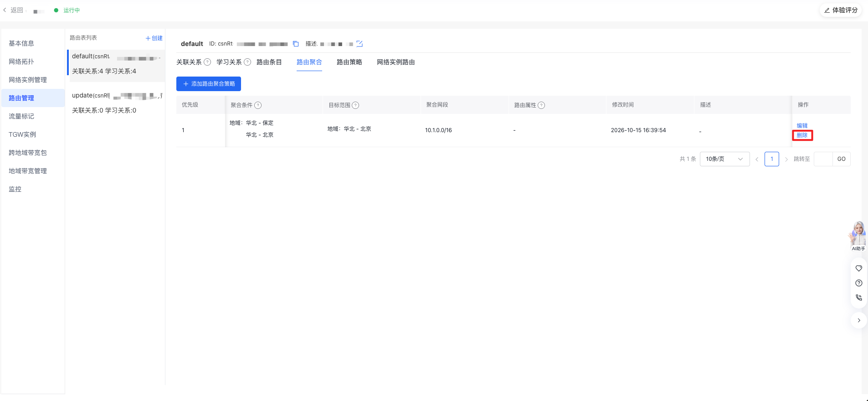Image resolution: width=868 pixels, height=401 pixels.
Task: Click the heart favorite icon
Action: [859, 268]
